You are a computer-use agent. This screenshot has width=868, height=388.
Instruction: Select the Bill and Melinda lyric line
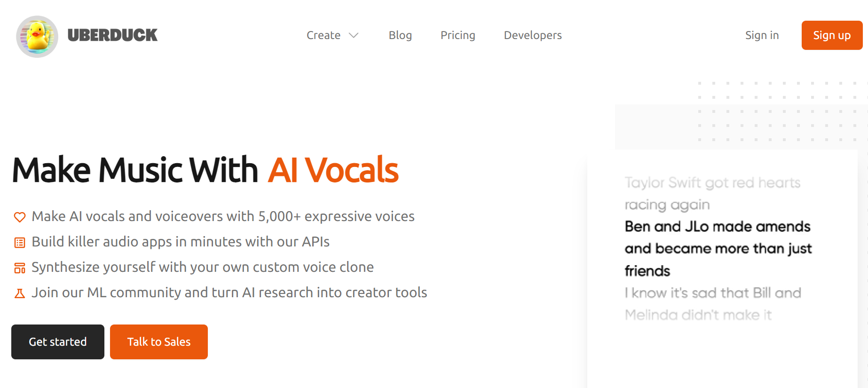pos(713,304)
